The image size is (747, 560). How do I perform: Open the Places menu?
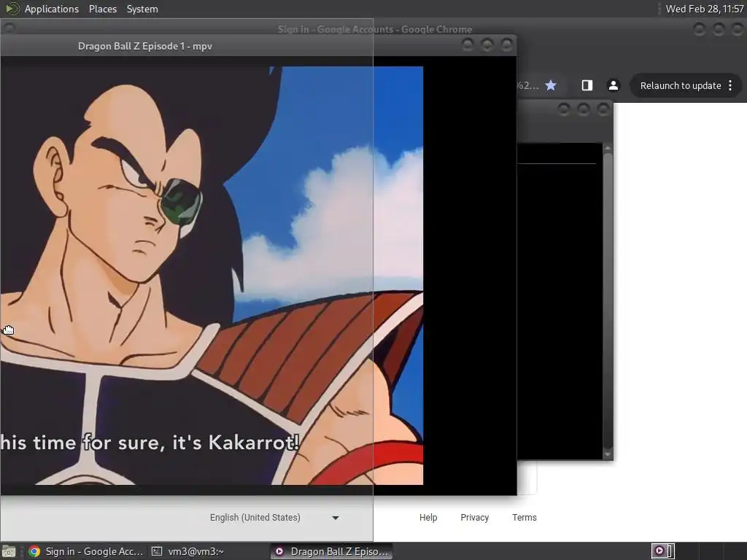102,9
